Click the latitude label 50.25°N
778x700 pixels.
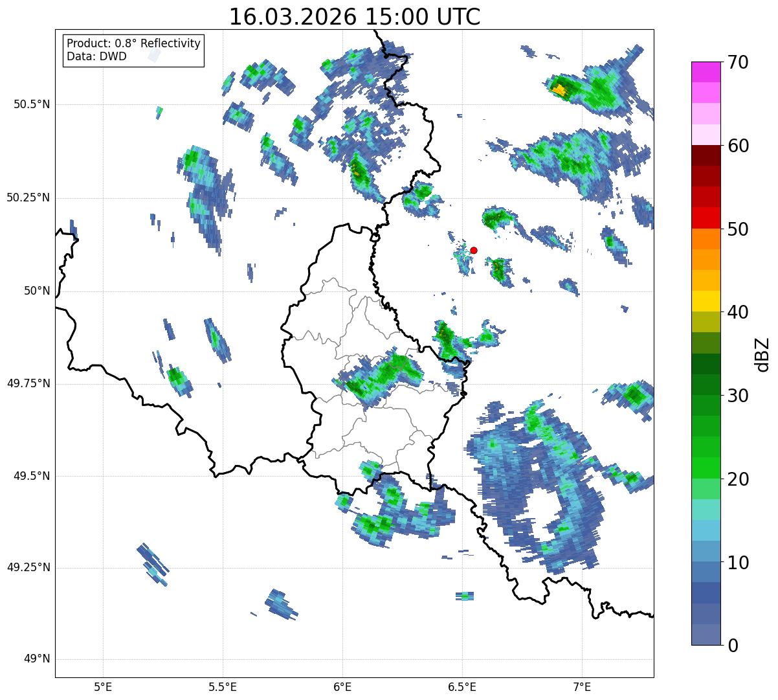(28, 198)
